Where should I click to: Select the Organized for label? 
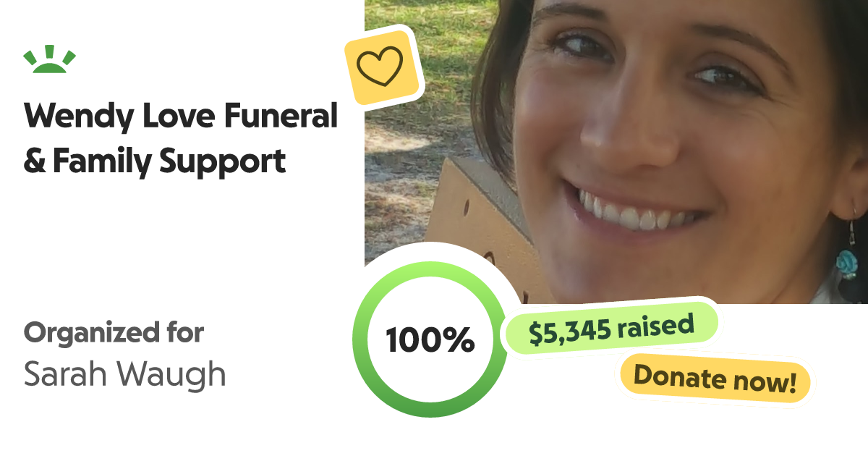click(x=114, y=333)
